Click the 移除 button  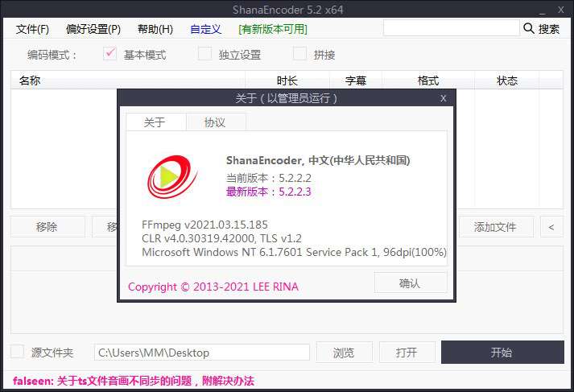pyautogui.click(x=47, y=227)
